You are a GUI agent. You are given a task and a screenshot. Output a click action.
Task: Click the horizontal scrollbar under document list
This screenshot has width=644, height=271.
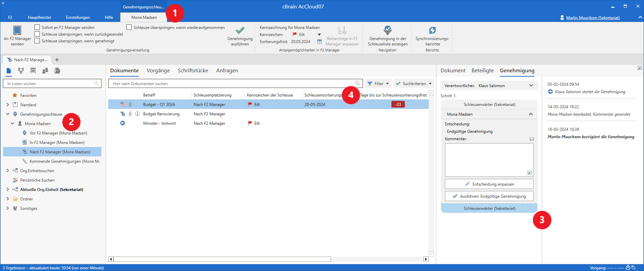tap(222, 259)
